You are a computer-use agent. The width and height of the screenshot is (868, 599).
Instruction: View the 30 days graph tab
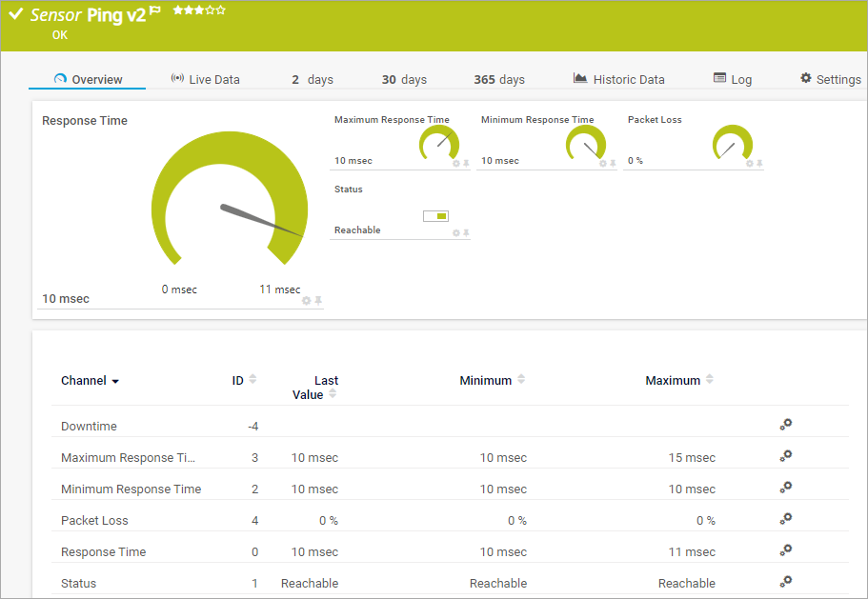pyautogui.click(x=404, y=79)
